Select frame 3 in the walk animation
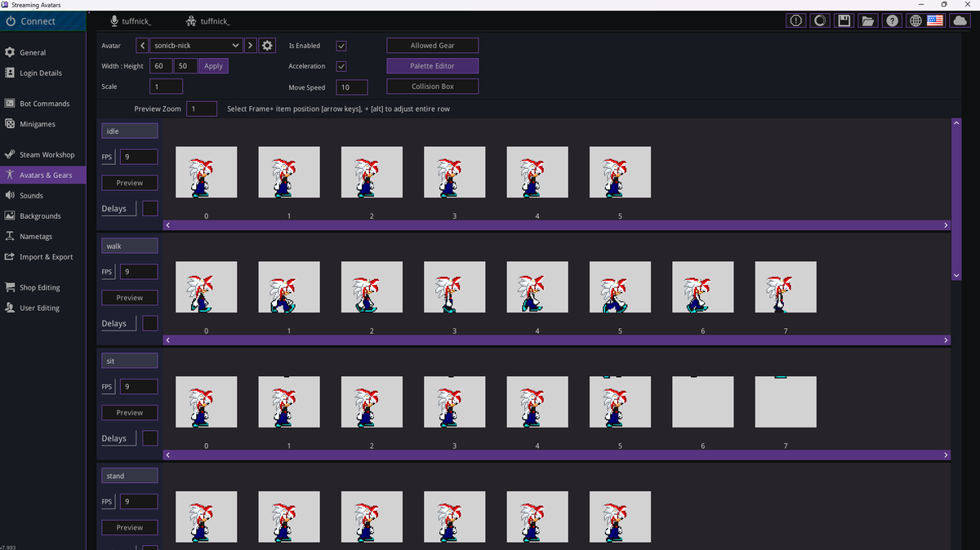Viewport: 980px width, 550px height. (x=454, y=286)
